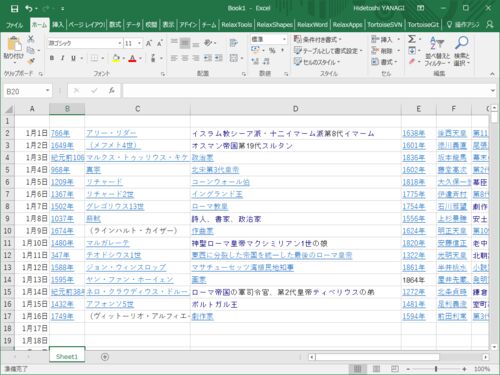Image resolution: width=500 pixels, height=375 pixels.
Task: Click the Find and Select magnifier
Action: click(x=462, y=43)
